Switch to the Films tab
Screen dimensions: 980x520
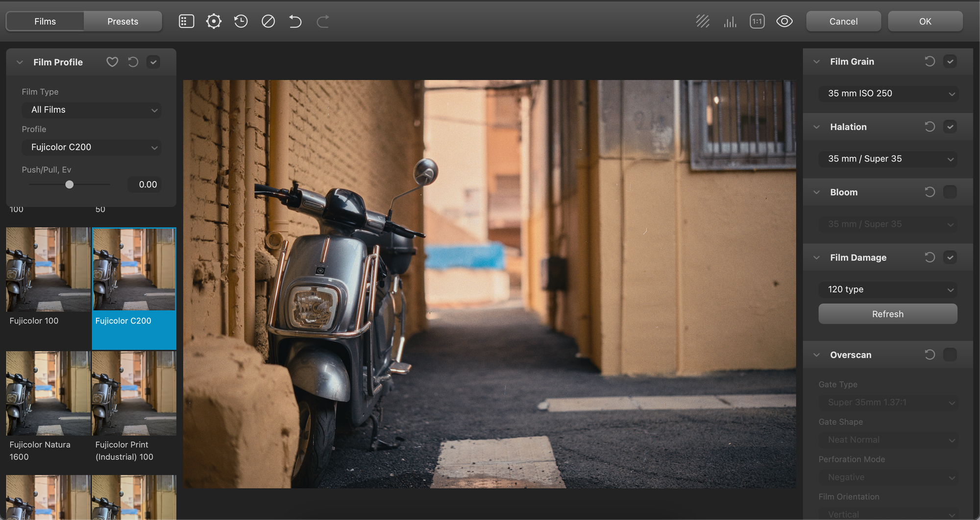45,22
